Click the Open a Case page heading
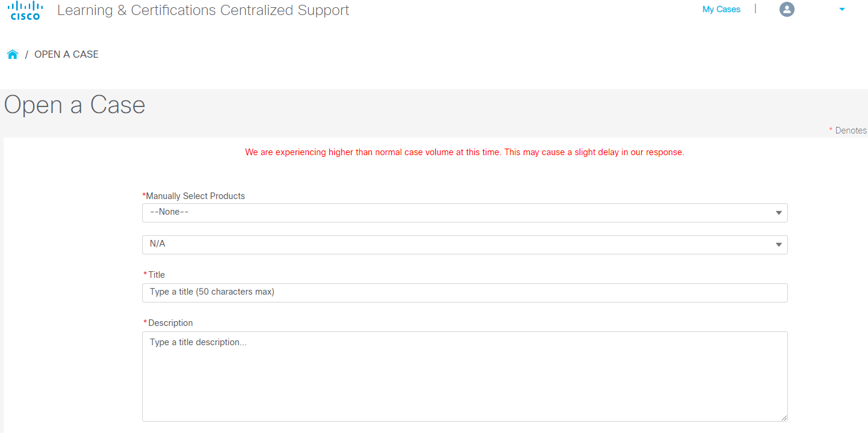 [75, 105]
